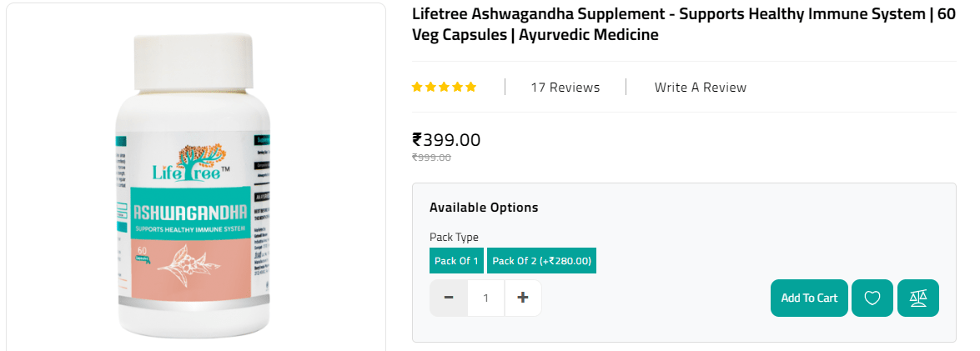Click the ₹399.00 current price
Image resolution: width=980 pixels, height=351 pixels.
pos(446,140)
